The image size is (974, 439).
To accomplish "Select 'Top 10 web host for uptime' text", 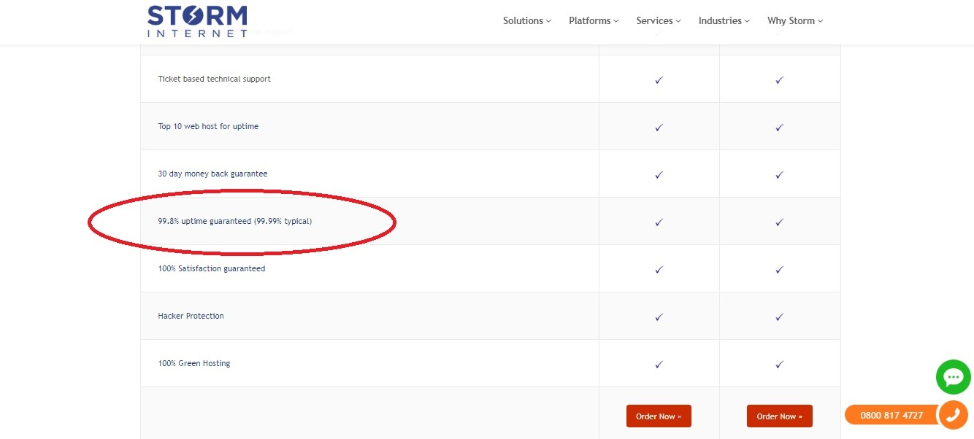I will (208, 126).
